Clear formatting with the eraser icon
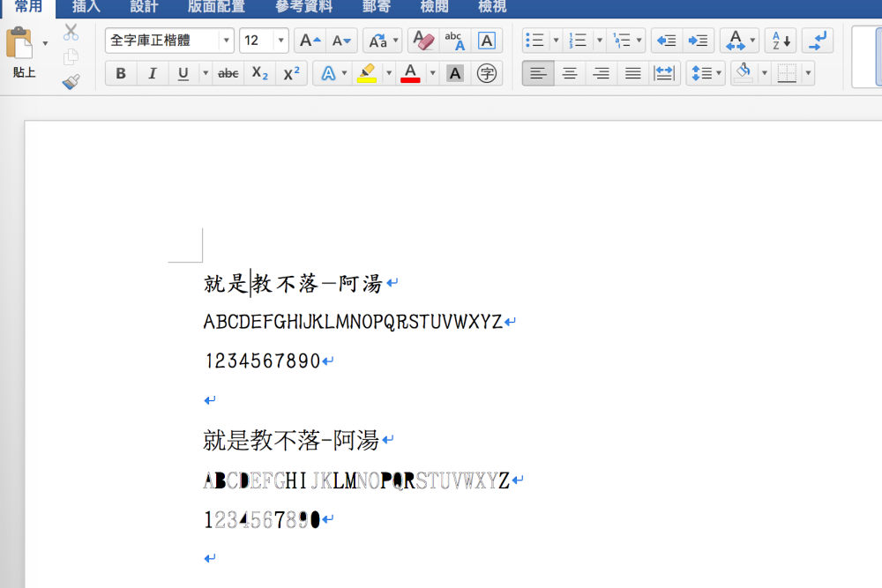The image size is (882, 588). pyautogui.click(x=423, y=41)
